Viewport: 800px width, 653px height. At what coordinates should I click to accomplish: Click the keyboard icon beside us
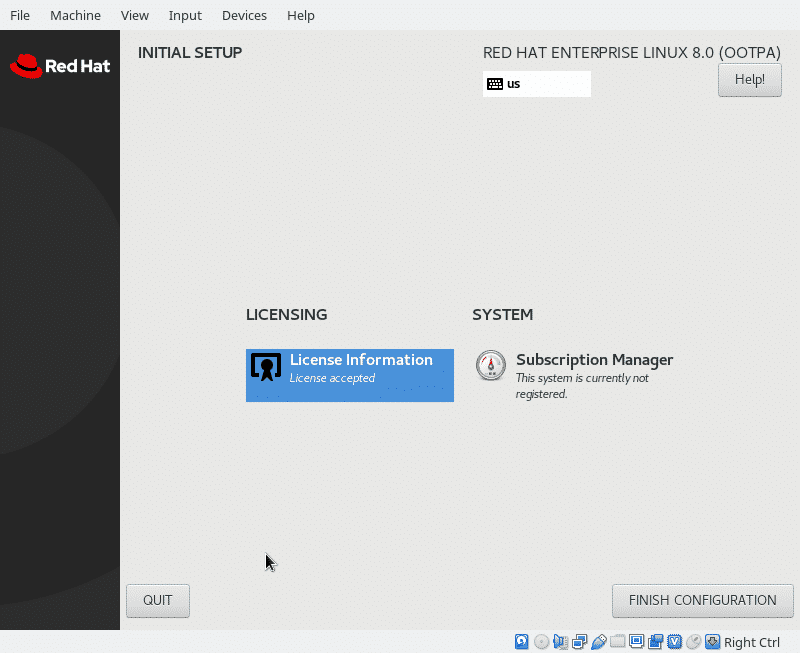click(x=495, y=84)
